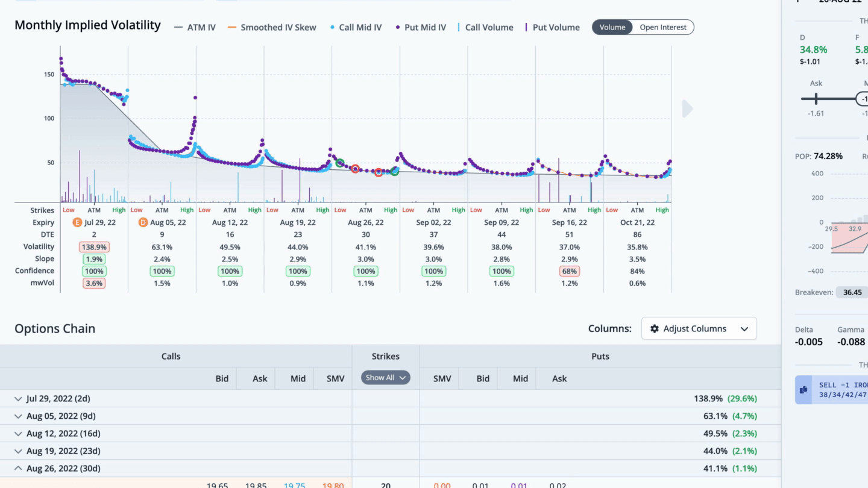Click the E earnings badge beside Jul 29, 22
The width and height of the screenshot is (868, 488).
point(77,222)
